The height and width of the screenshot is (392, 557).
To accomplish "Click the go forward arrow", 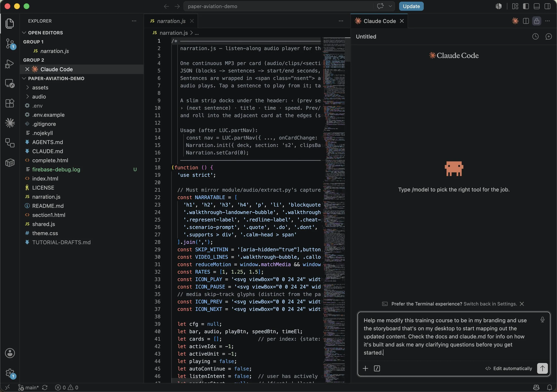I will tap(177, 6).
